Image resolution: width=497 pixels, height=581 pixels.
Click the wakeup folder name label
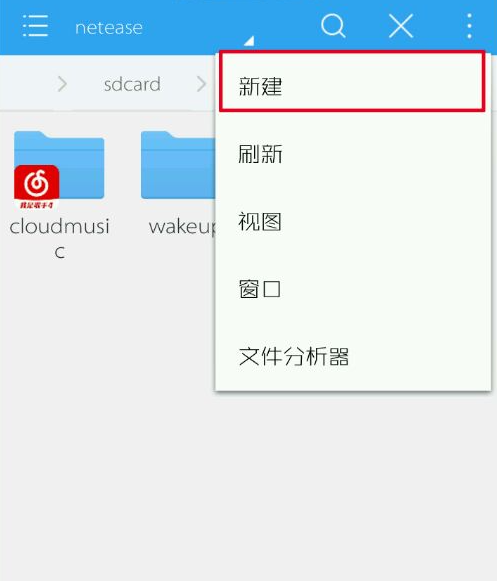click(x=182, y=226)
